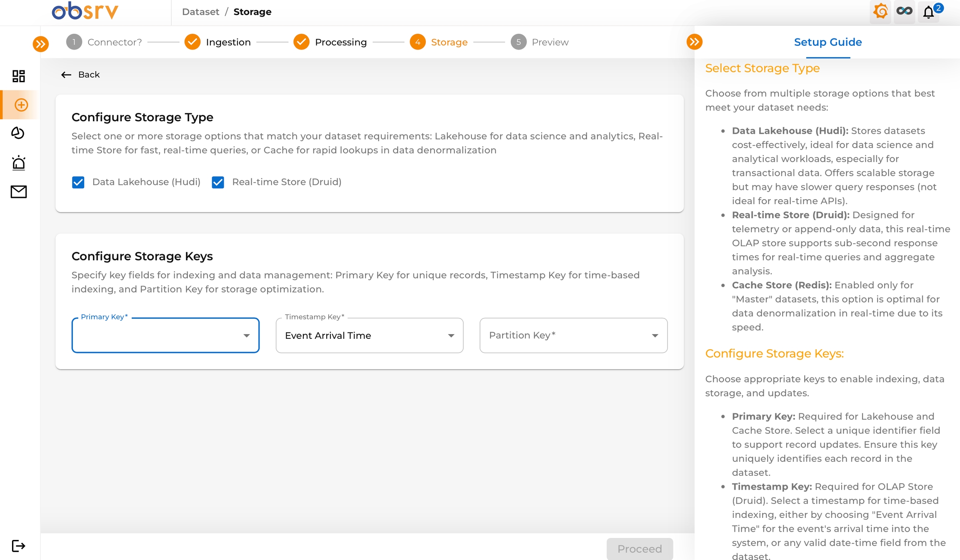
Task: Expand the left sidebar with double-arrow
Action: (x=40, y=44)
